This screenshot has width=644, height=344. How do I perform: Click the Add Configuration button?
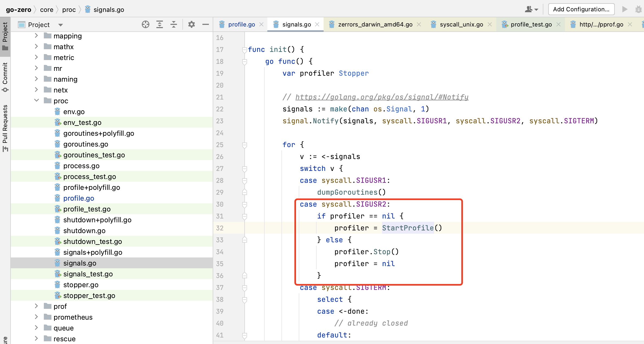[x=581, y=9]
